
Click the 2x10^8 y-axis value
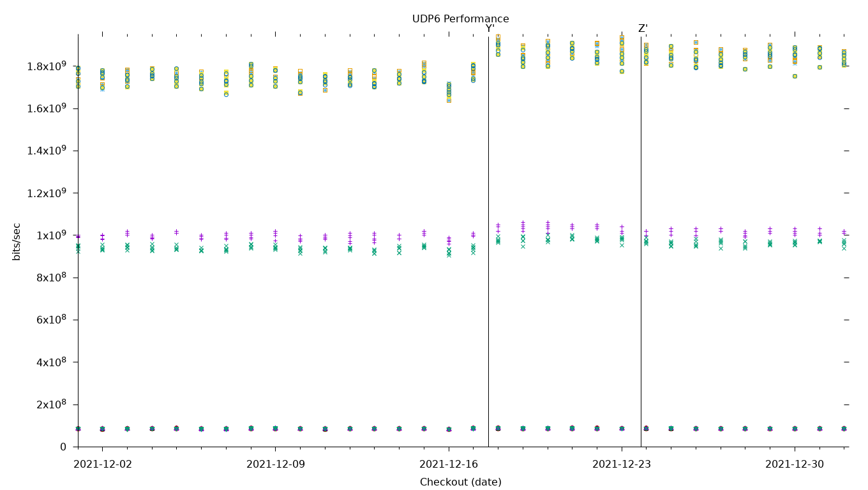tap(52, 404)
